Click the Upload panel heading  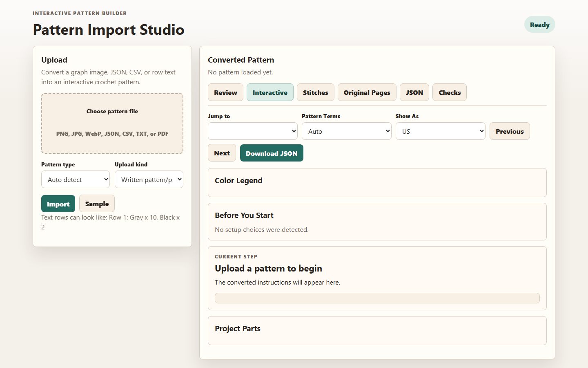coord(54,60)
